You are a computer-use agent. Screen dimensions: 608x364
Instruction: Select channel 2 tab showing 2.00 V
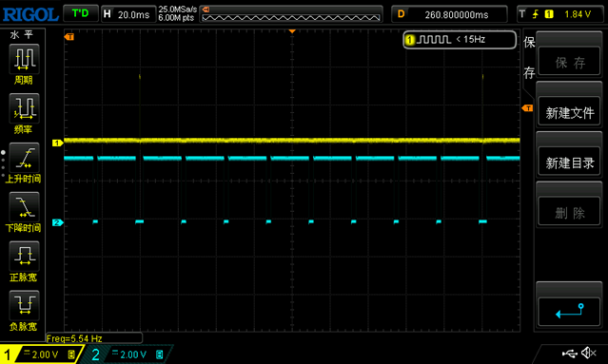click(x=127, y=354)
